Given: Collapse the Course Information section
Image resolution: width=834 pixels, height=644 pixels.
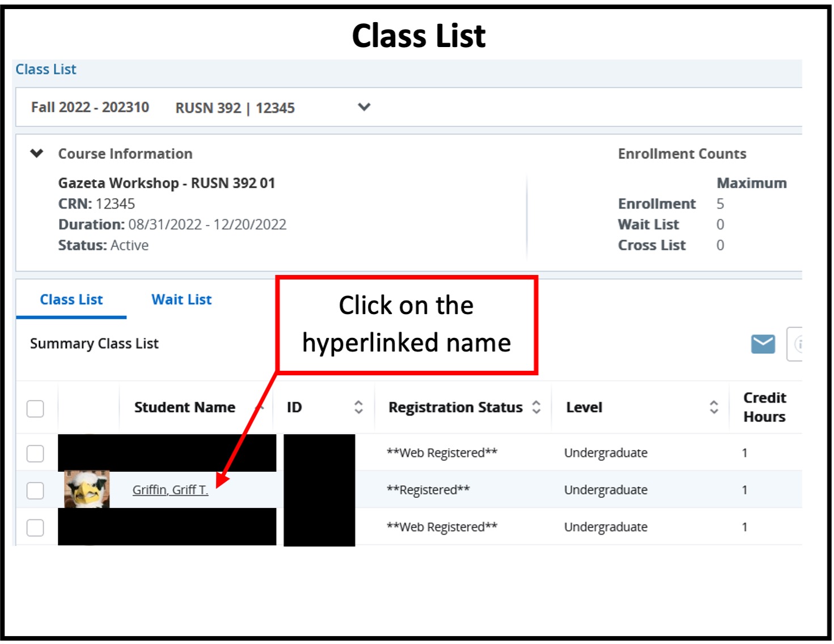Looking at the screenshot, I should point(36,153).
